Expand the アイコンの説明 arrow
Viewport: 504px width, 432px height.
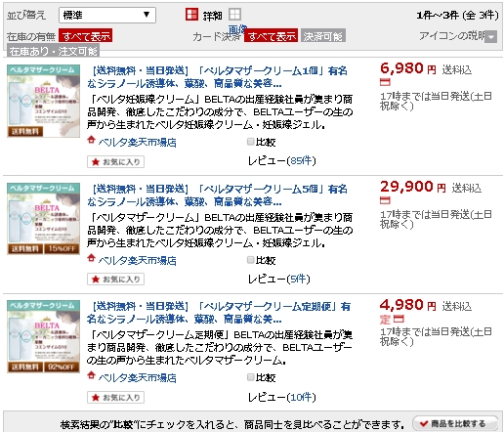(491, 36)
